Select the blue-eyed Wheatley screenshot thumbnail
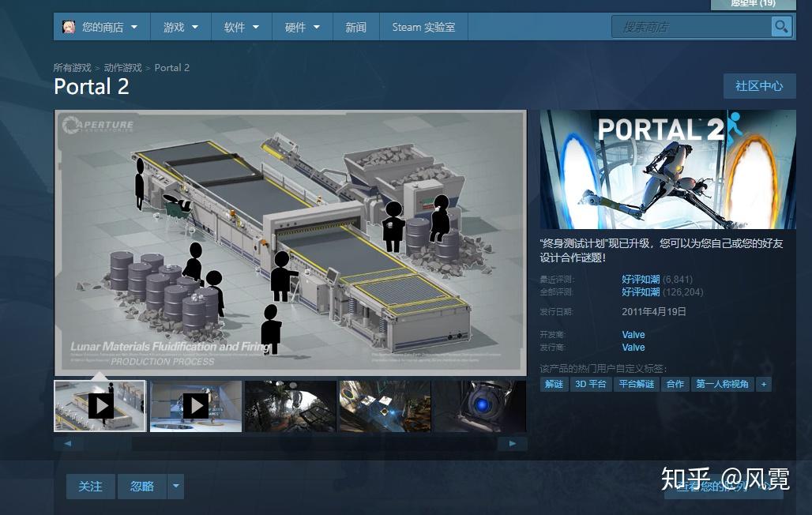Screen dimensions: 812x515 (x=480, y=406)
